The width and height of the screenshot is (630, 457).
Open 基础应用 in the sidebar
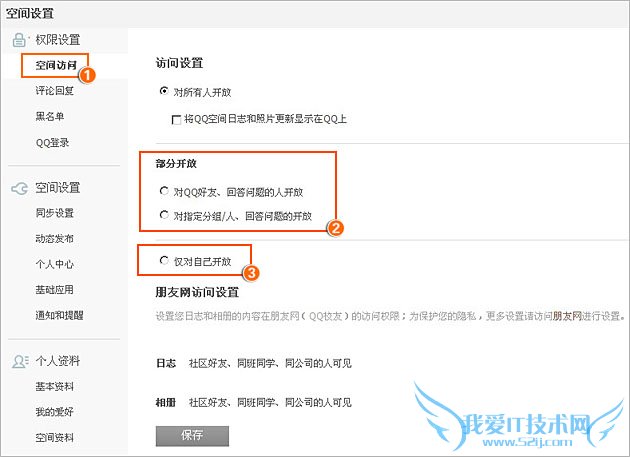[55, 289]
